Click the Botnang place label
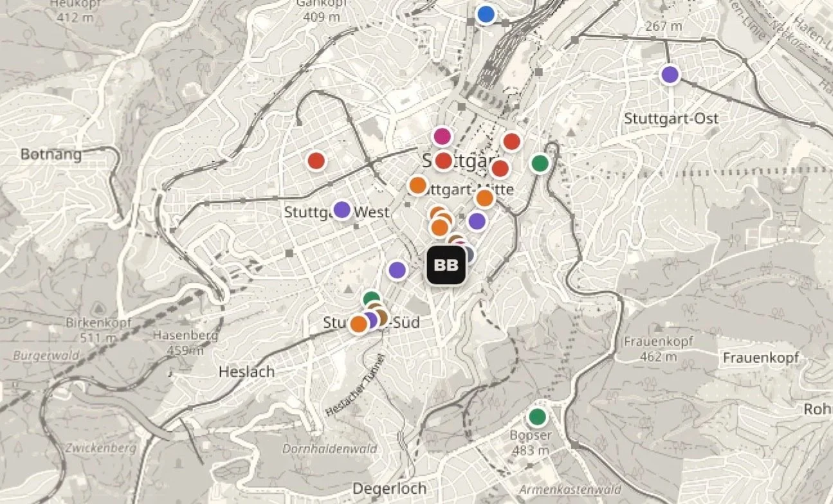The image size is (833, 504). [51, 154]
